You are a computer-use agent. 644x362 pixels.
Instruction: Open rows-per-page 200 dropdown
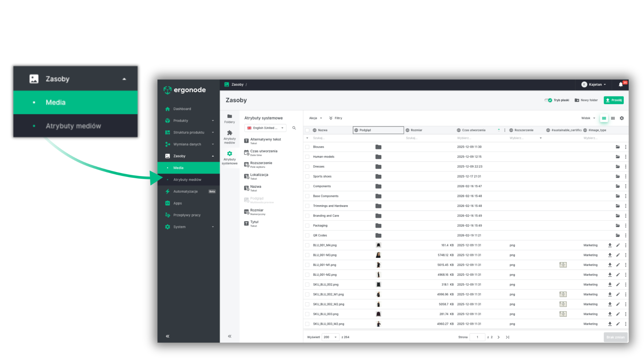pos(330,337)
